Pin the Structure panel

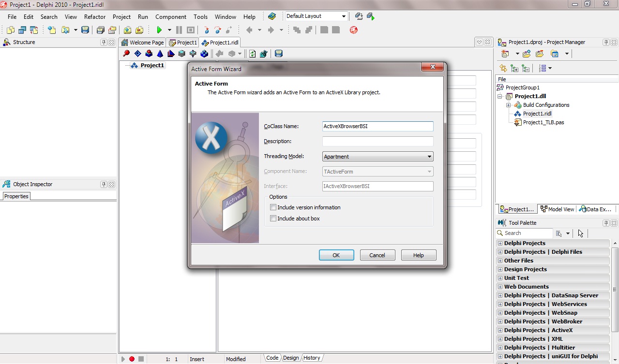104,43
